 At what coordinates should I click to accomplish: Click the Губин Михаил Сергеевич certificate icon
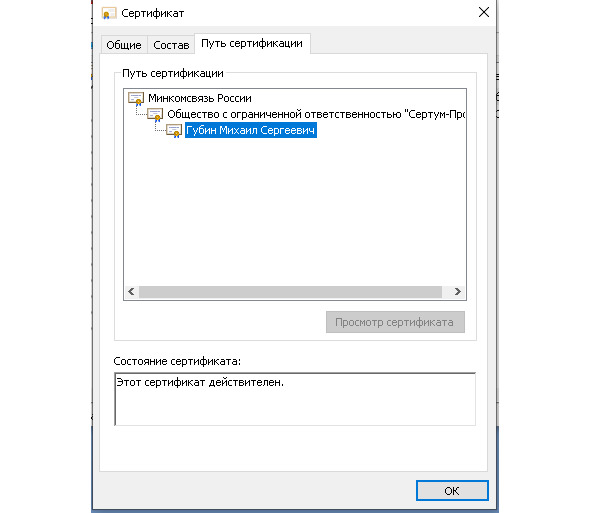pyautogui.click(x=174, y=130)
